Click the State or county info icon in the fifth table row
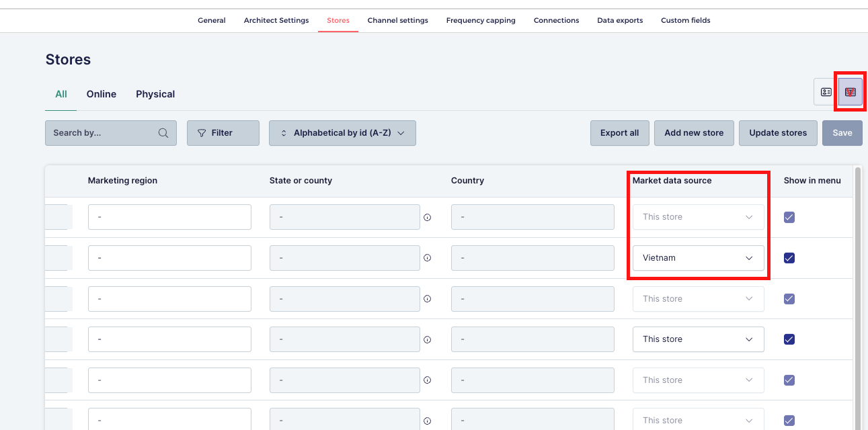868x430 pixels. pos(428,380)
